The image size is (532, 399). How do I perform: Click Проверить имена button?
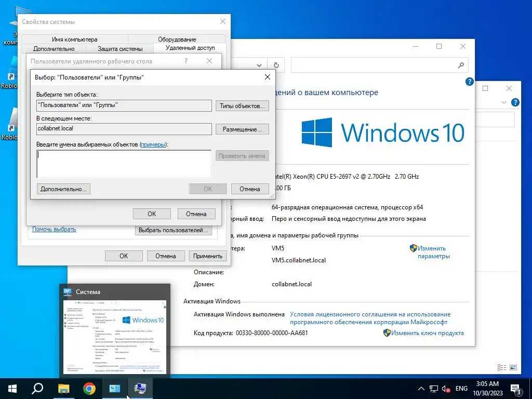click(x=242, y=156)
